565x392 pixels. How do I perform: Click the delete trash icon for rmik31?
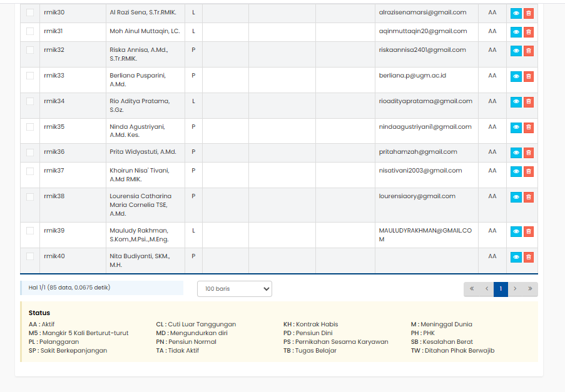click(528, 32)
